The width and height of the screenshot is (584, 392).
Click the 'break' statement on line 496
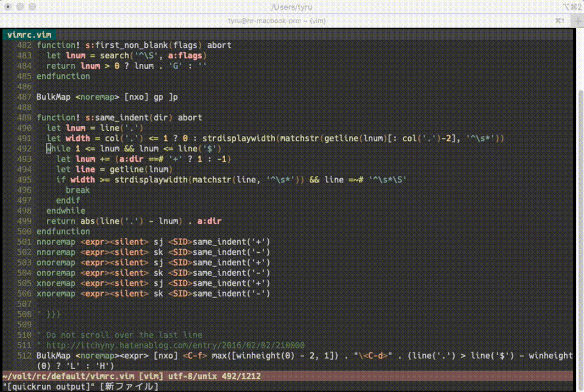[77, 190]
